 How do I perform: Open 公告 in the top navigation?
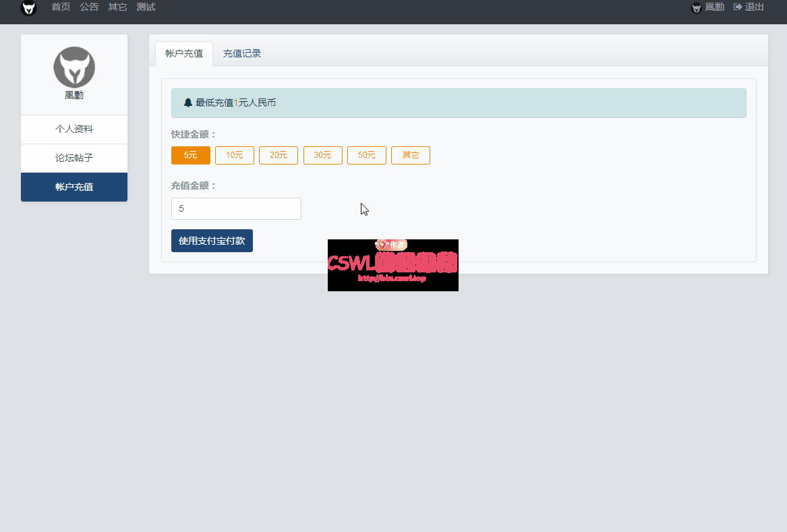[x=89, y=7]
